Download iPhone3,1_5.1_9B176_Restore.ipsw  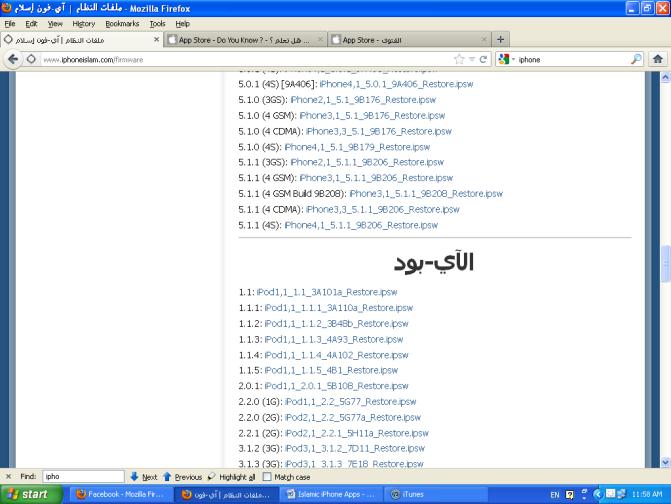click(372, 116)
